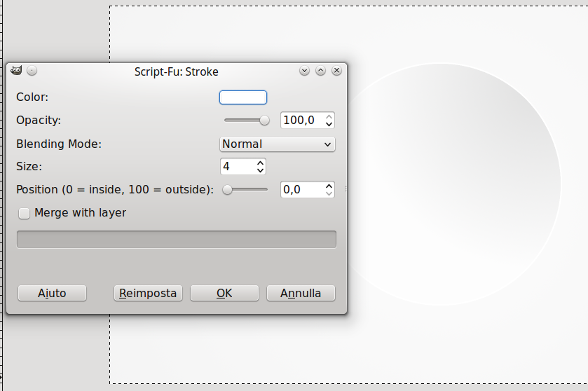Click the Opacity slider handle

tap(264, 121)
